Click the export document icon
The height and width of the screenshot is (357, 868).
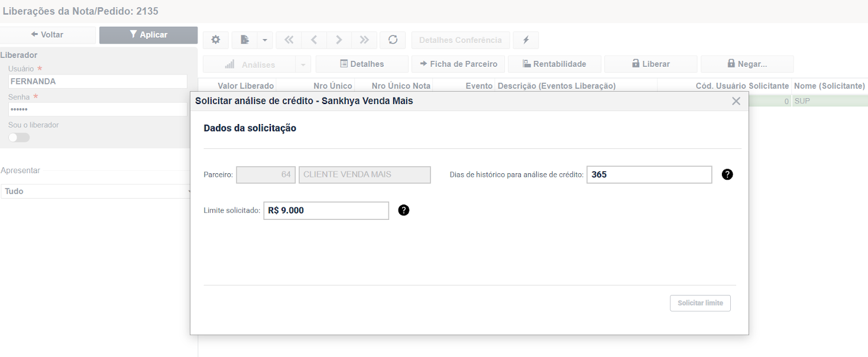coord(244,40)
